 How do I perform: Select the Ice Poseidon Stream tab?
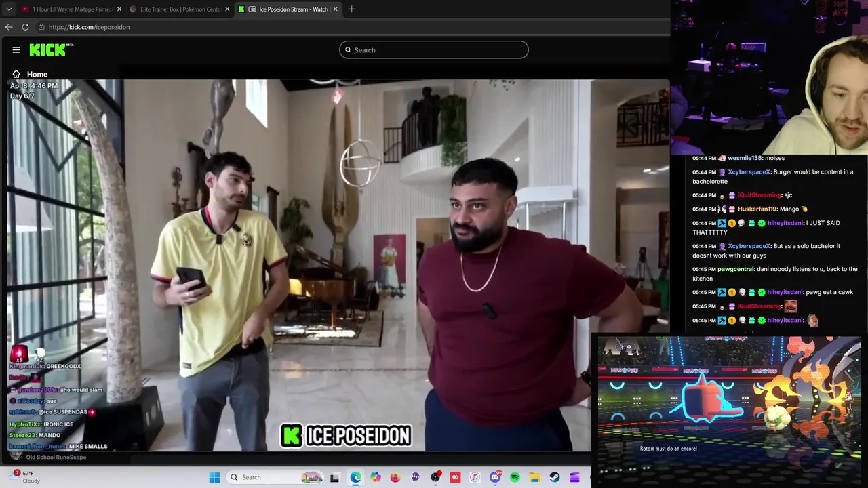tap(288, 9)
